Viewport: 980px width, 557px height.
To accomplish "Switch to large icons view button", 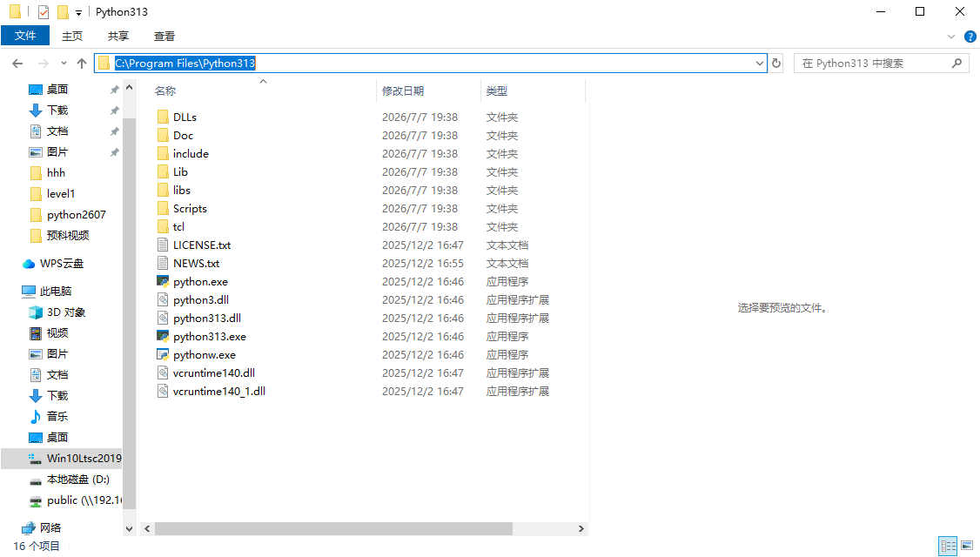I will coord(967,546).
